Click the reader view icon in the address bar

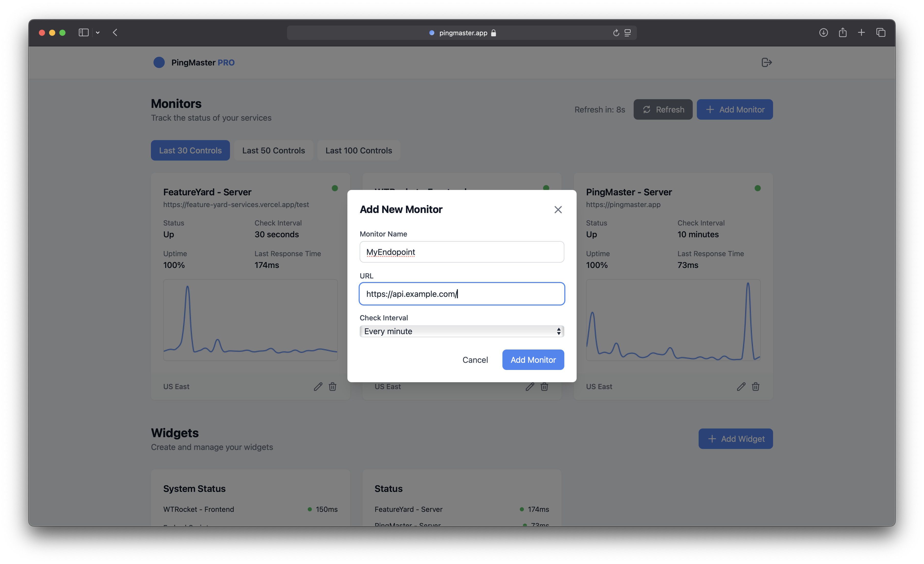point(627,33)
